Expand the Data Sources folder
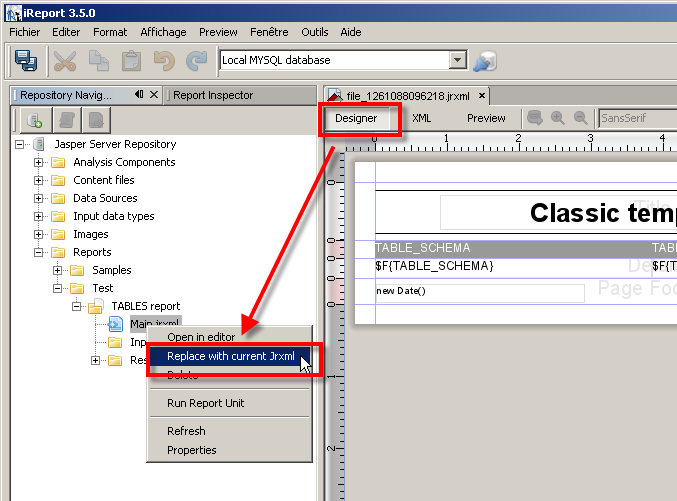The width and height of the screenshot is (677, 501). point(38,198)
